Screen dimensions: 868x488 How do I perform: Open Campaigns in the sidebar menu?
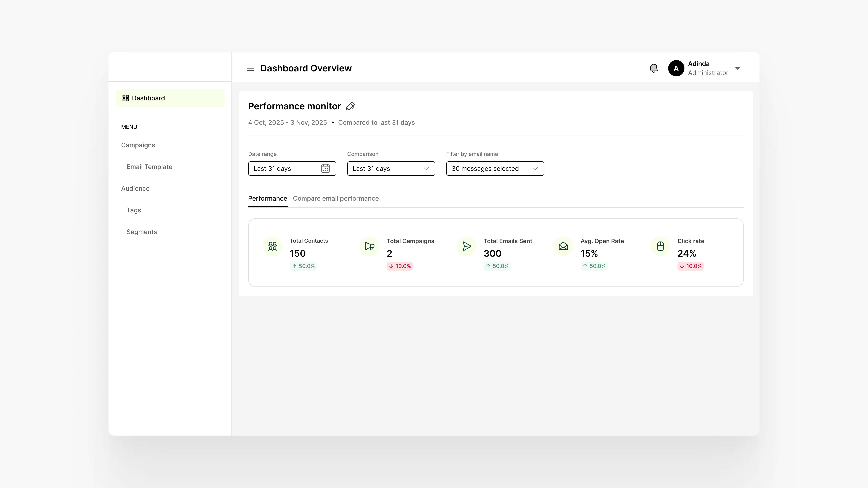pyautogui.click(x=138, y=145)
